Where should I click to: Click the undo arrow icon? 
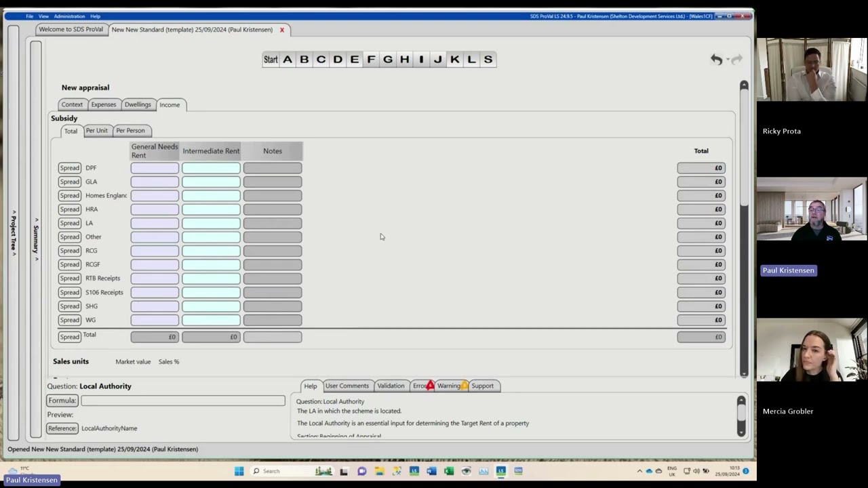point(716,60)
